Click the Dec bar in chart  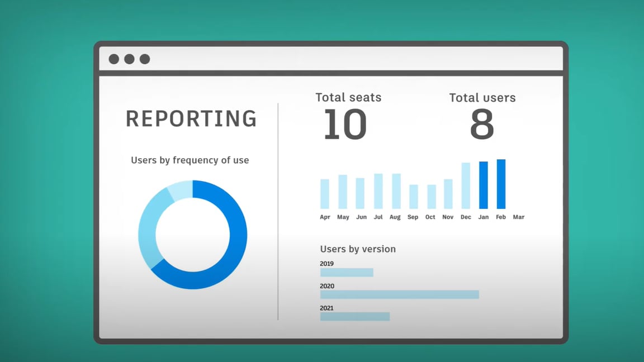tap(466, 186)
